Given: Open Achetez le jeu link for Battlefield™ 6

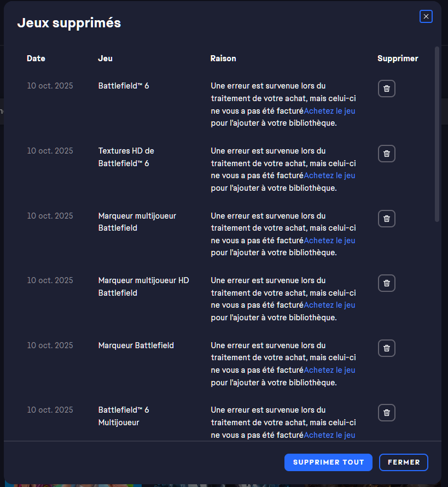Looking at the screenshot, I should 329,111.
